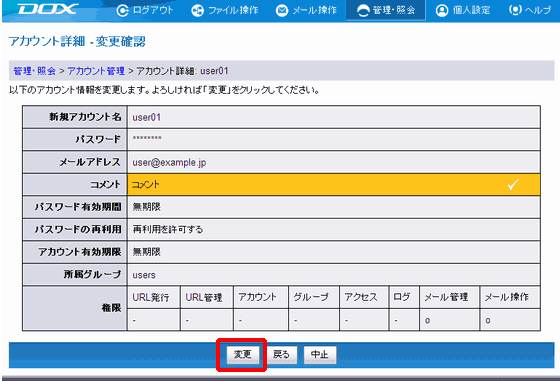Screen dimensions: 560x381
Task: Click the breadcrumb text アカウント詳細: user01
Action: point(182,71)
